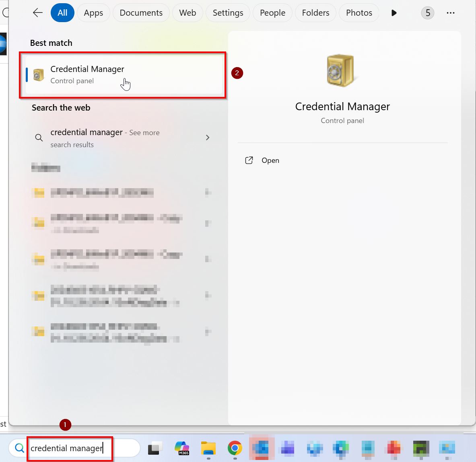This screenshot has width=476, height=462.
Task: Click the search magnifier icon in taskbar
Action: click(x=19, y=448)
